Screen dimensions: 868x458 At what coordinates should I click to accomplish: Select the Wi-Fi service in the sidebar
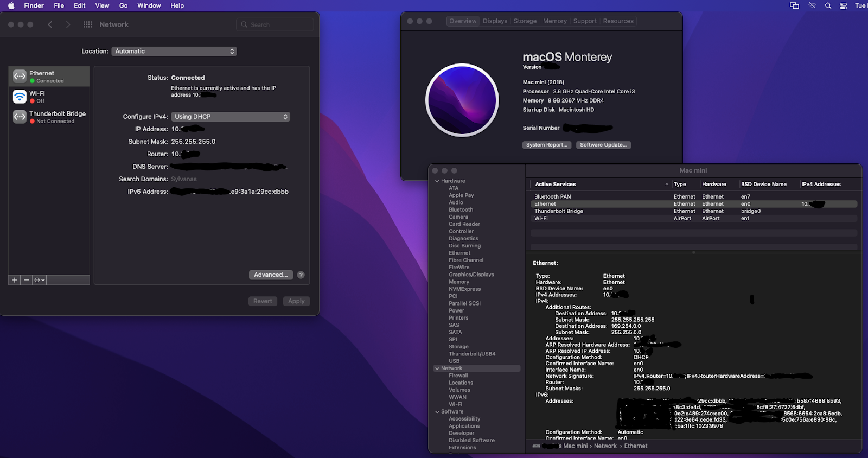coord(49,97)
